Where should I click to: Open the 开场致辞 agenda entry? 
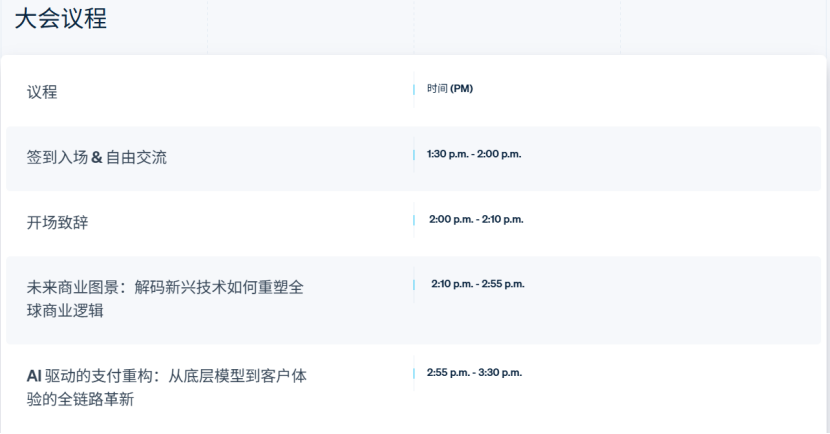(57, 222)
